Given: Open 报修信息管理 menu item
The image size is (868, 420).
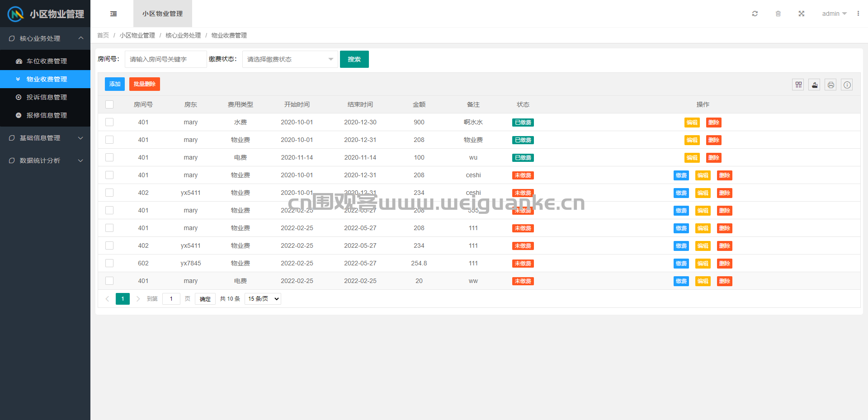Looking at the screenshot, I should (45, 115).
